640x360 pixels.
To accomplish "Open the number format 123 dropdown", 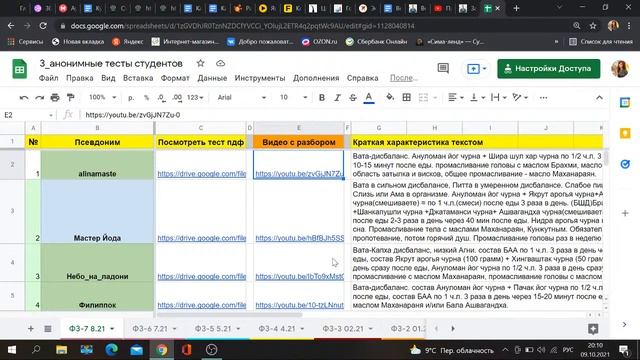I will click(195, 98).
